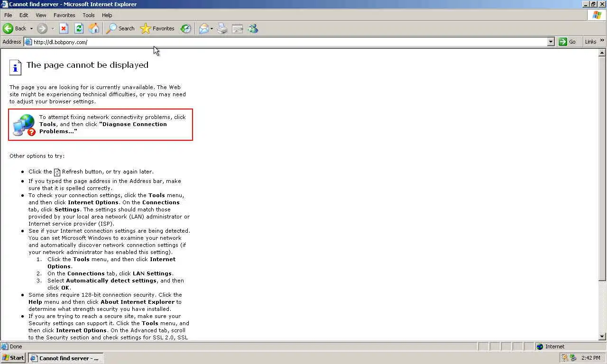Expand the Links toolbar chevron
Screen dimensions: 607x364
[x=603, y=40]
